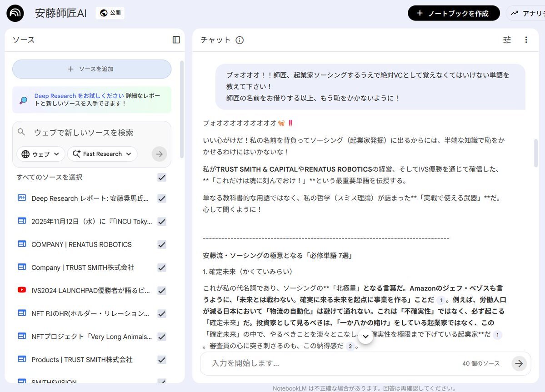Click the chat message input field
Viewport: 545px width, 392px height.
pyautogui.click(x=332, y=363)
